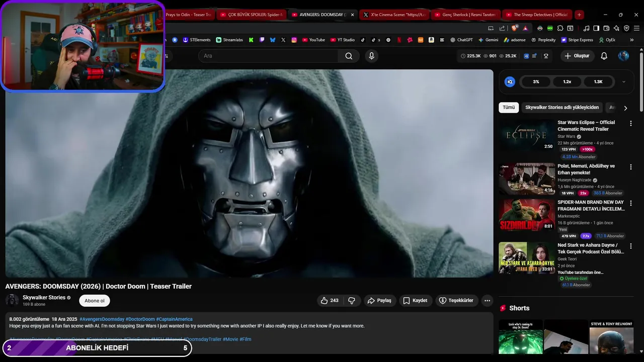The width and height of the screenshot is (644, 362).
Task: Click the Abone ol subscribe button
Action: pyautogui.click(x=95, y=301)
